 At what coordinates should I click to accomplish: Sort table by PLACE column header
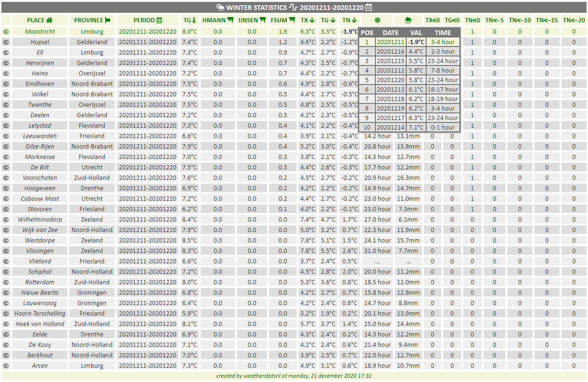40,20
